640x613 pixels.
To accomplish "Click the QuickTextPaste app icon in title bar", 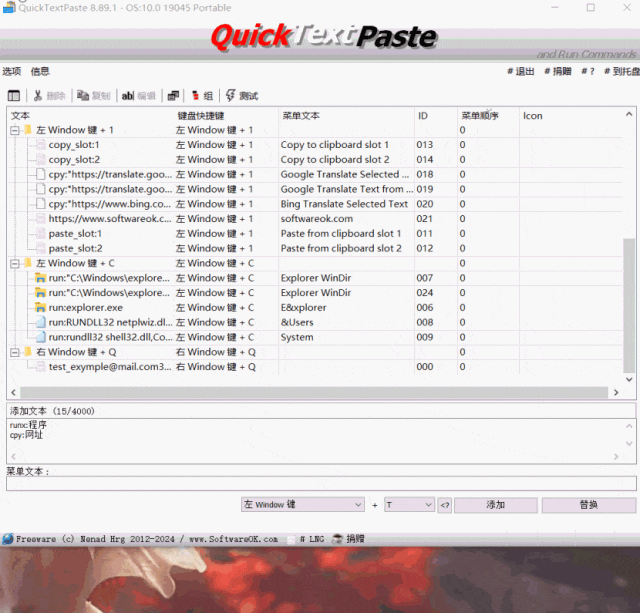I will tap(9, 7).
